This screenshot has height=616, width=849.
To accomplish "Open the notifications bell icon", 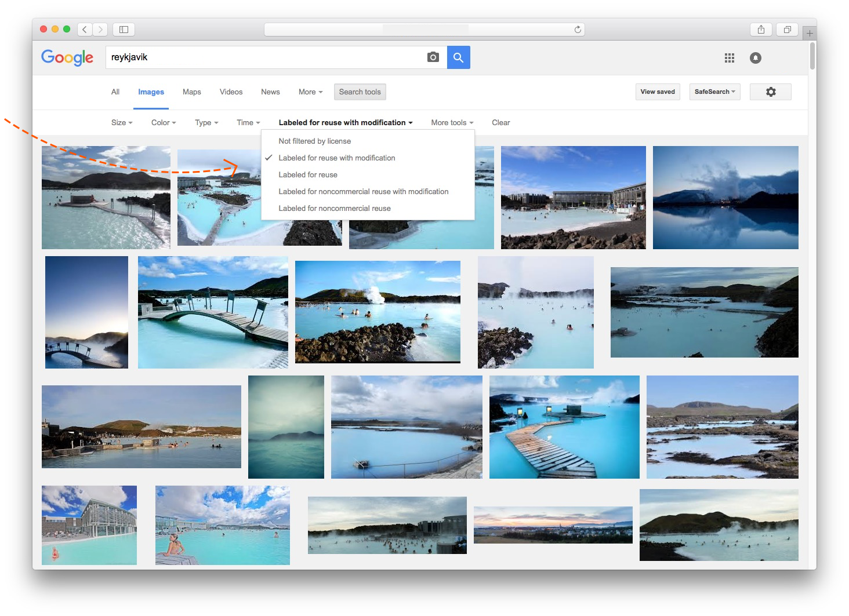I will 755,58.
